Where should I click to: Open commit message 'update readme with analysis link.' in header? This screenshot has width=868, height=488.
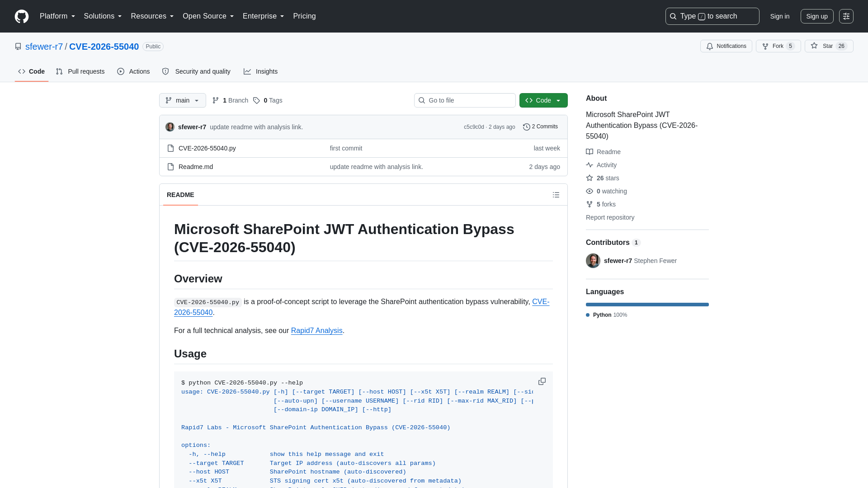tap(256, 127)
